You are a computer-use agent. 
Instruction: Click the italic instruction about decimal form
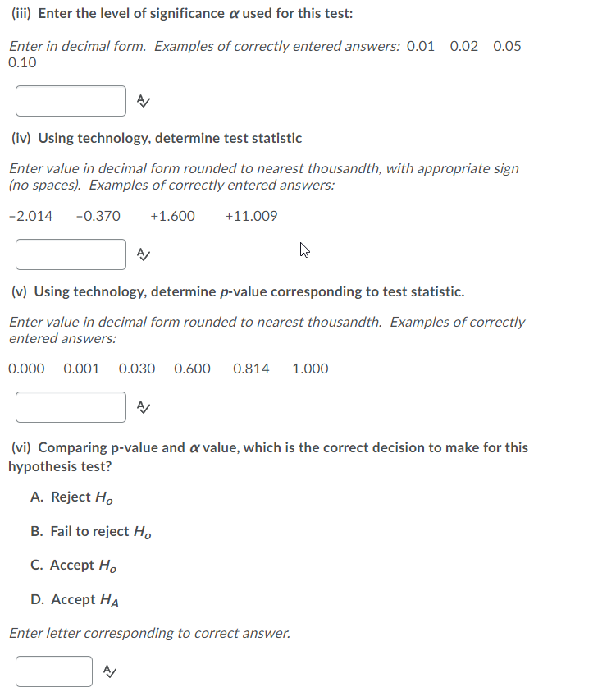(66, 46)
